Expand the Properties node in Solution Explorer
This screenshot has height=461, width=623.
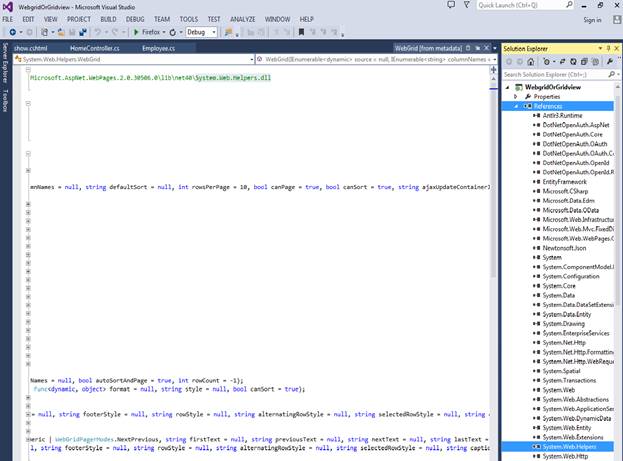click(517, 96)
